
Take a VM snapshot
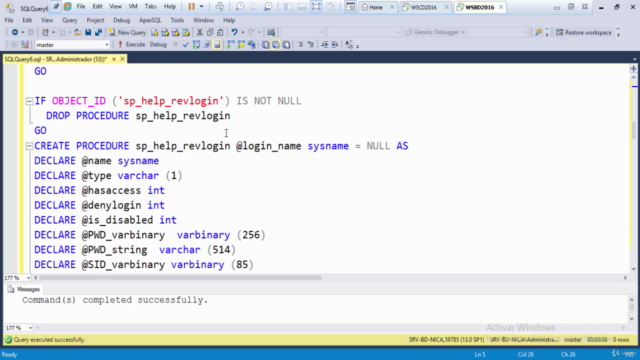click(240, 7)
